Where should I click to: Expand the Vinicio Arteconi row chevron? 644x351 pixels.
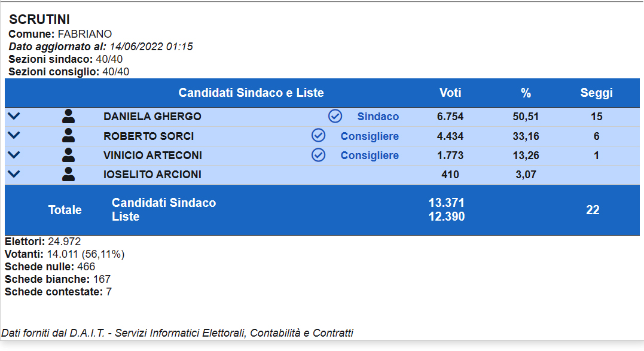(13, 155)
